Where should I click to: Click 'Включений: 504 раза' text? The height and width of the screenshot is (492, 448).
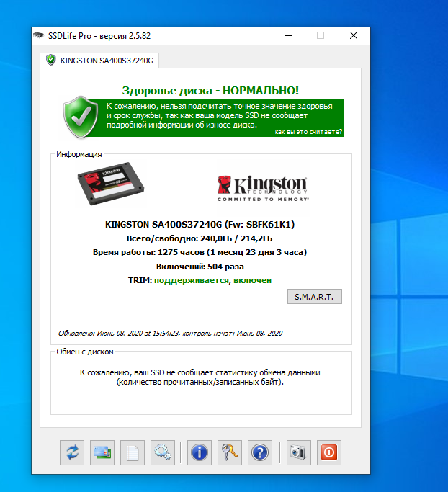(x=200, y=267)
